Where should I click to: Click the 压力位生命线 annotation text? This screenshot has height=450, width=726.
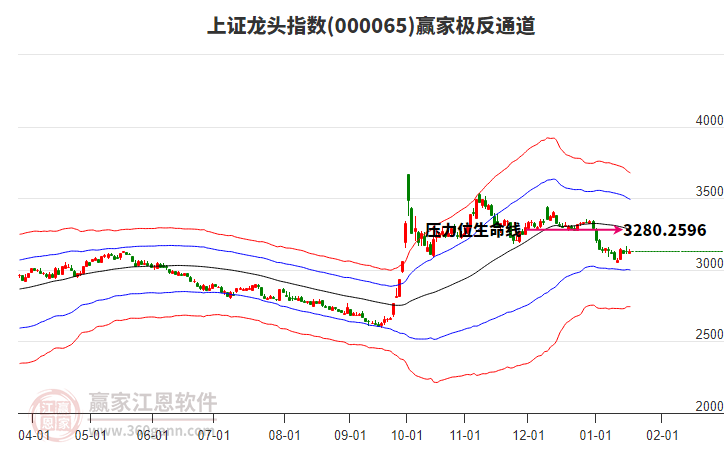click(x=473, y=230)
